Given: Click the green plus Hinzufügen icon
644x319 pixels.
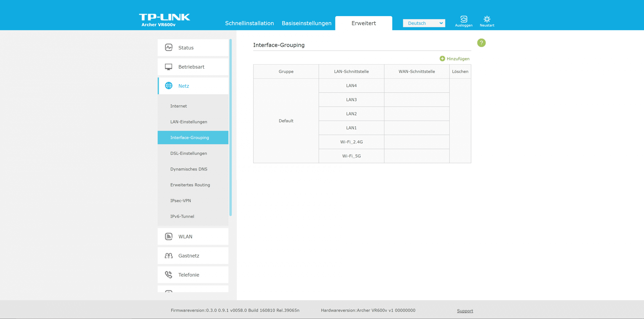Looking at the screenshot, I should point(442,59).
